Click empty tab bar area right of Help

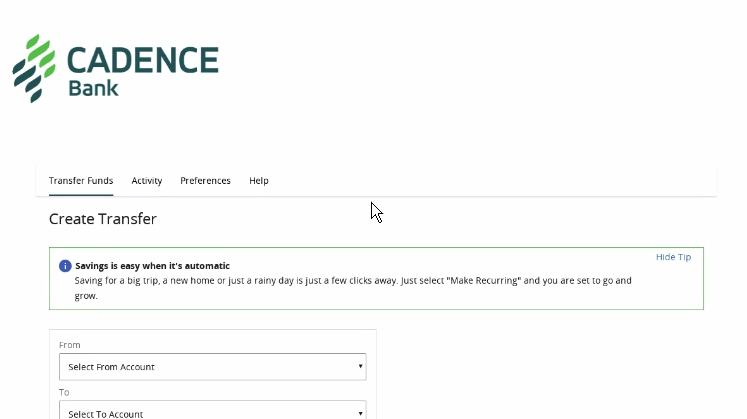(491, 181)
